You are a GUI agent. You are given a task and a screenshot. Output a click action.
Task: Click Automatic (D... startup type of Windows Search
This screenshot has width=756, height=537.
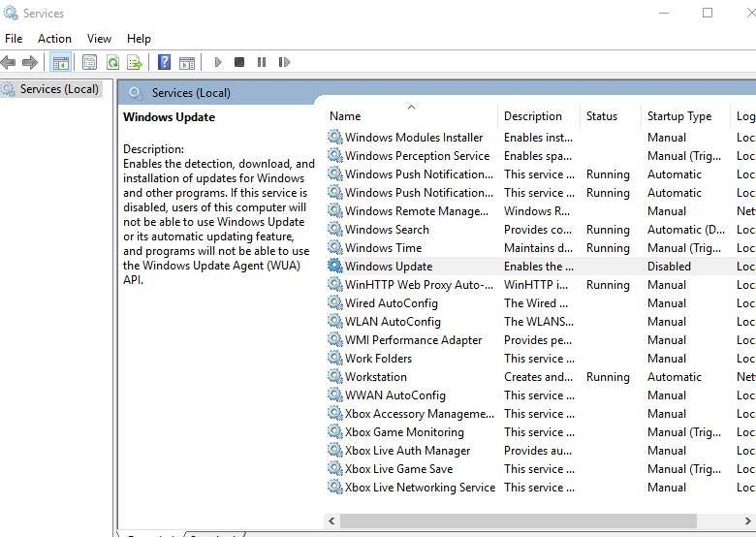tap(685, 230)
